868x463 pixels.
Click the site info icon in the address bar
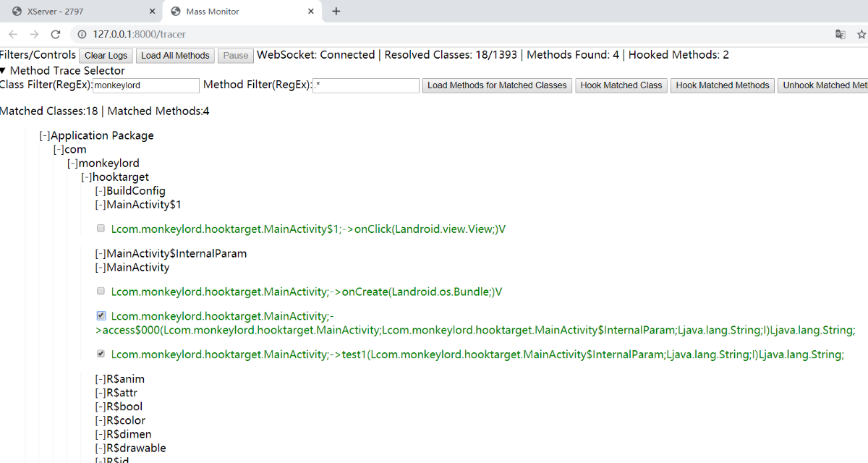point(82,34)
